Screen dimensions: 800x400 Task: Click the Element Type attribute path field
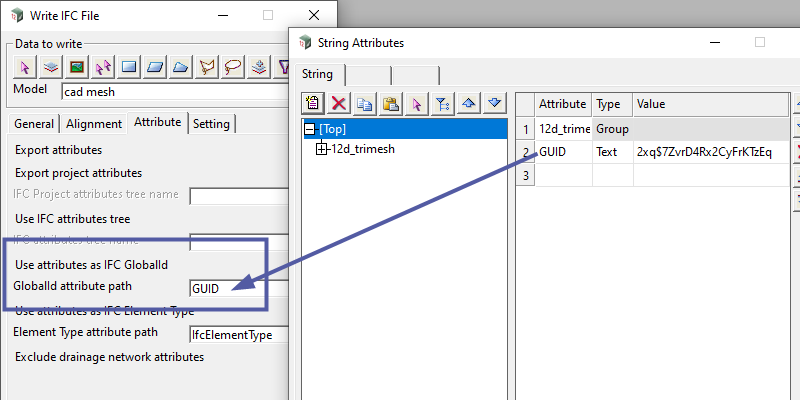point(239,335)
